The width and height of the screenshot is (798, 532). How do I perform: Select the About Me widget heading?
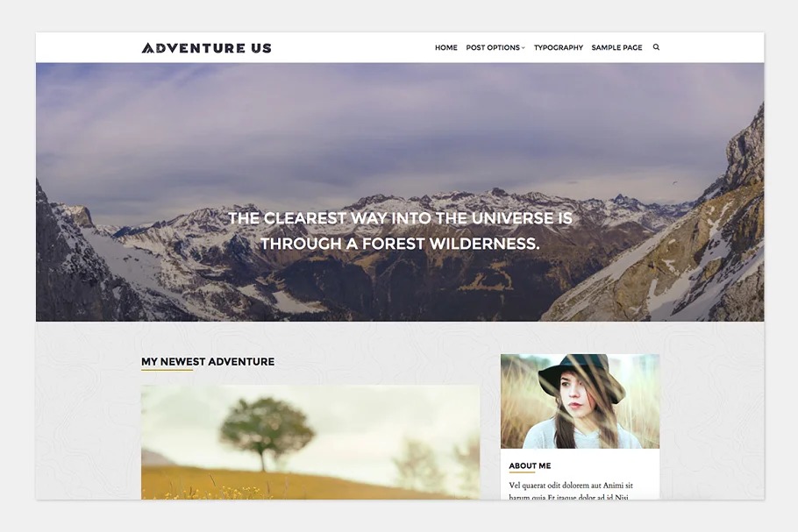(x=530, y=465)
